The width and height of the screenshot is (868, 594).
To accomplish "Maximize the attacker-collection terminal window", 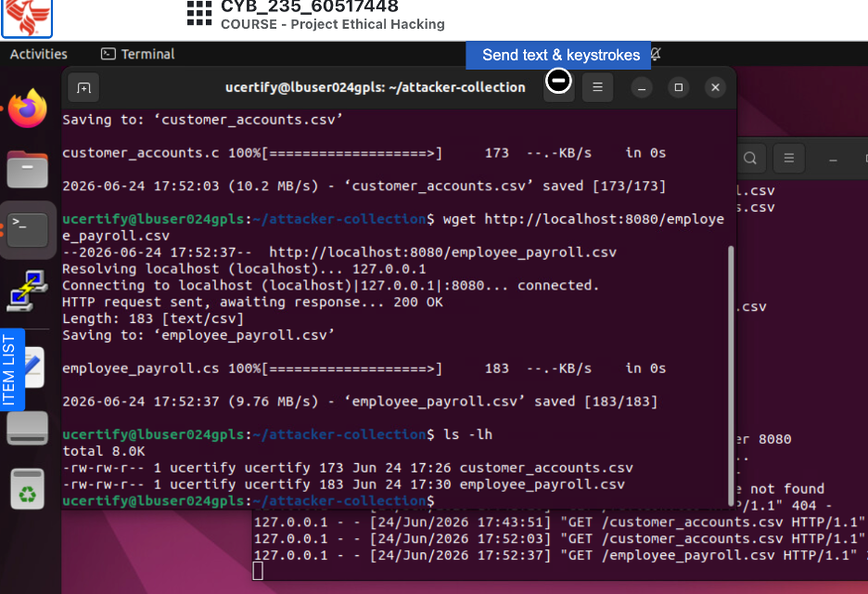I will point(678,87).
